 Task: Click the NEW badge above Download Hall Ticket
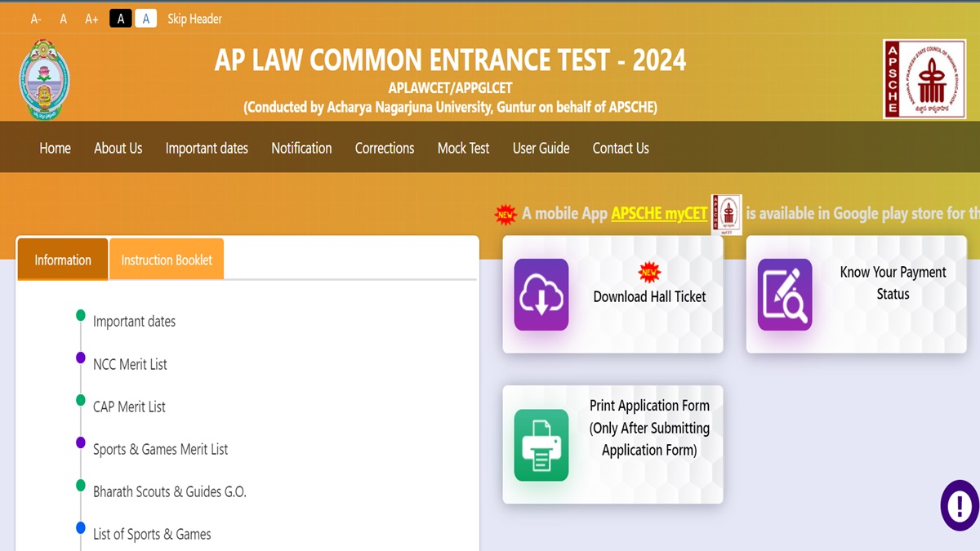click(x=650, y=273)
